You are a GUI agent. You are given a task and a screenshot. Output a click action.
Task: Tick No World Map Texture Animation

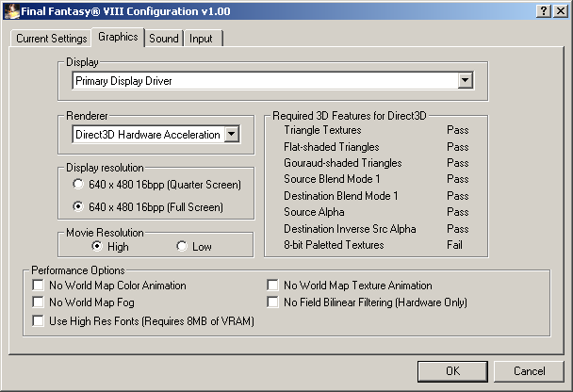pyautogui.click(x=273, y=286)
